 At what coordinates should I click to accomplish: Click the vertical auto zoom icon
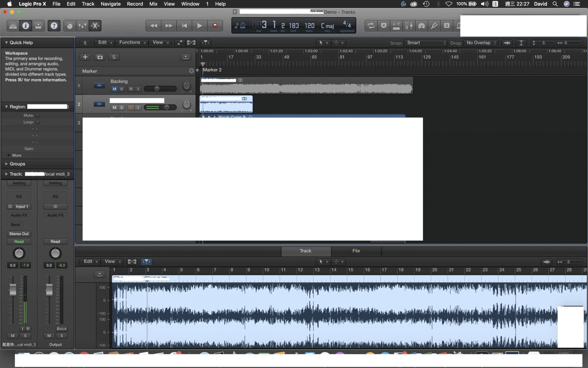pos(521,43)
